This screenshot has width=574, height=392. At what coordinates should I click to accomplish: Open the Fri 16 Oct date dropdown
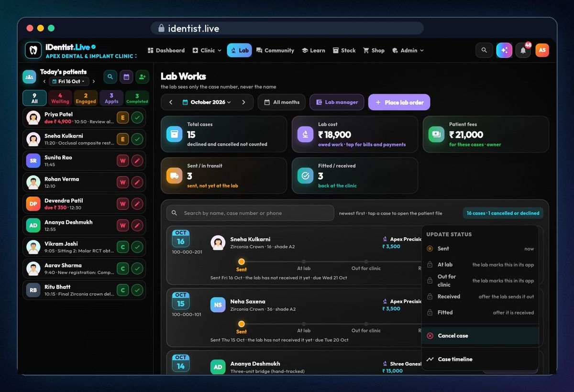[x=69, y=82]
